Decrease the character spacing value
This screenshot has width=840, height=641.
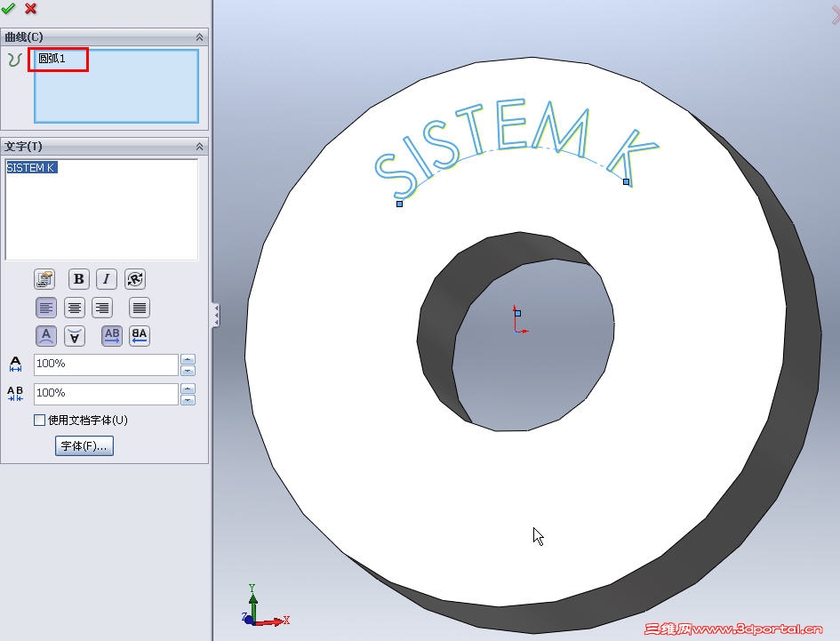pos(188,400)
